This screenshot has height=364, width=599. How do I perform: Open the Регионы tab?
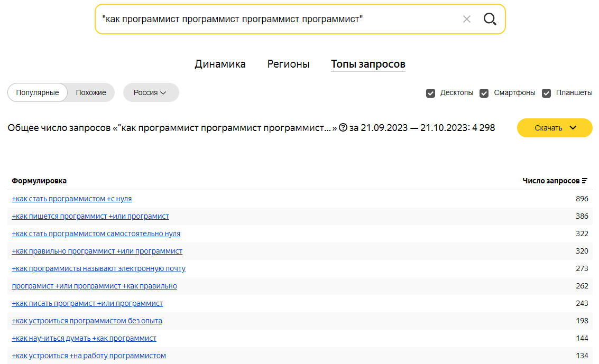tap(288, 64)
